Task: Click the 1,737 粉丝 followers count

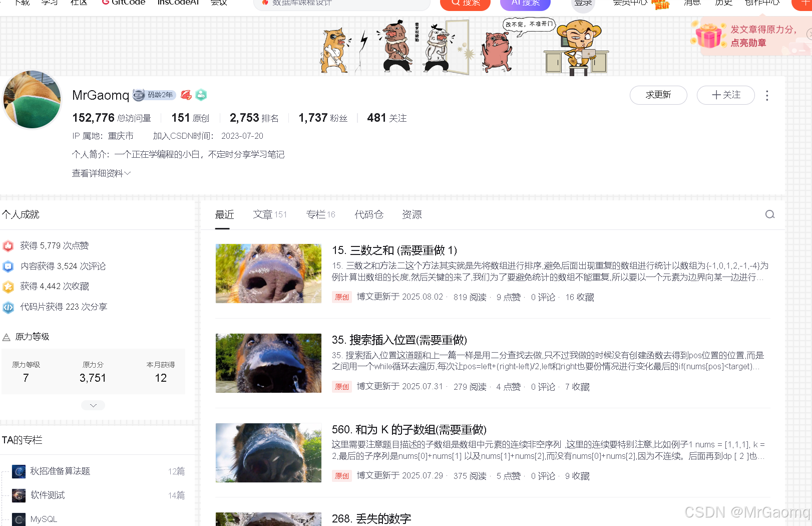Action: 323,118
